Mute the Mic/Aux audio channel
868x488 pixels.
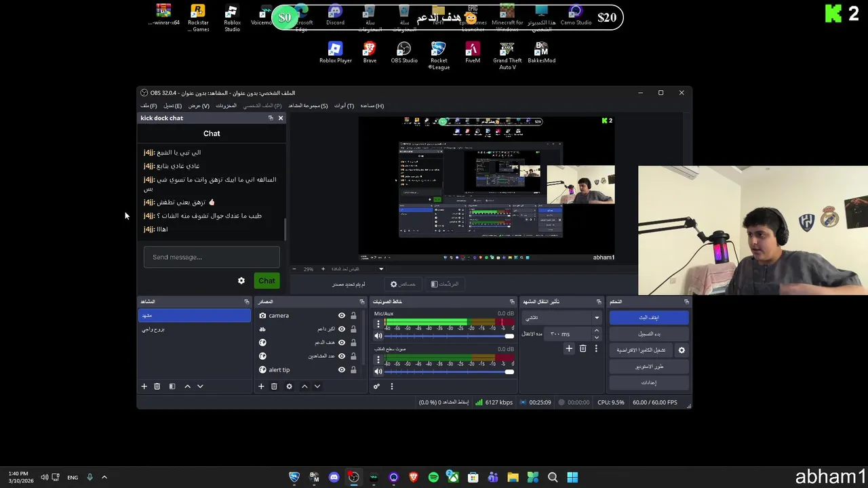[x=378, y=335]
